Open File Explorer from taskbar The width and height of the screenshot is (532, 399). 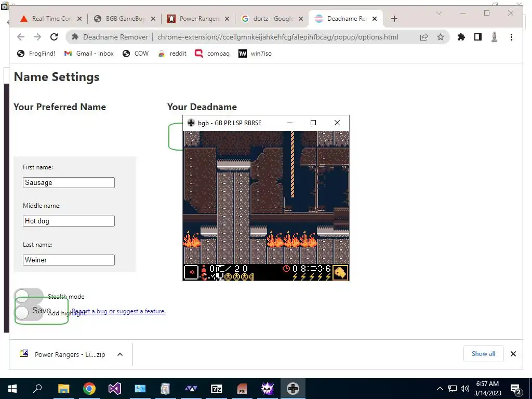click(x=63, y=389)
